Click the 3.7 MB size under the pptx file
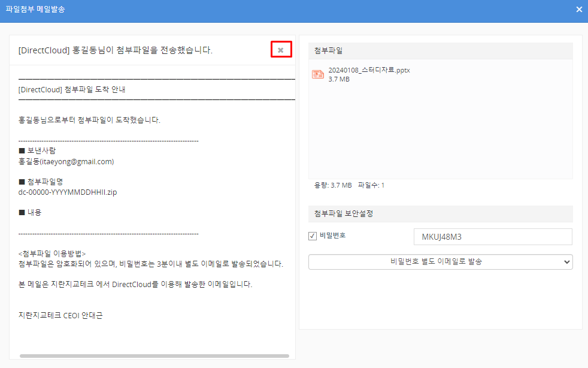 pos(339,79)
